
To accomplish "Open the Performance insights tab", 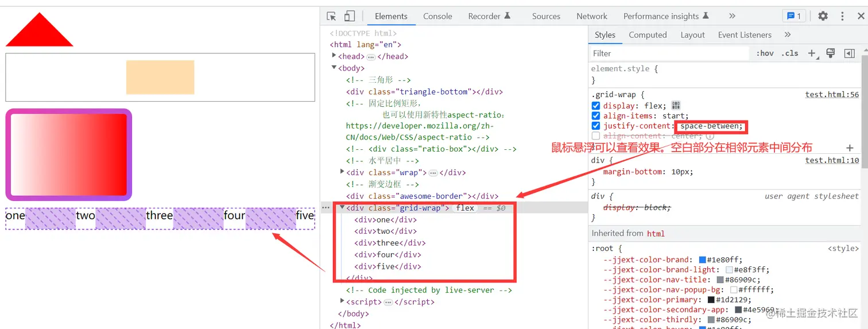I will (666, 16).
